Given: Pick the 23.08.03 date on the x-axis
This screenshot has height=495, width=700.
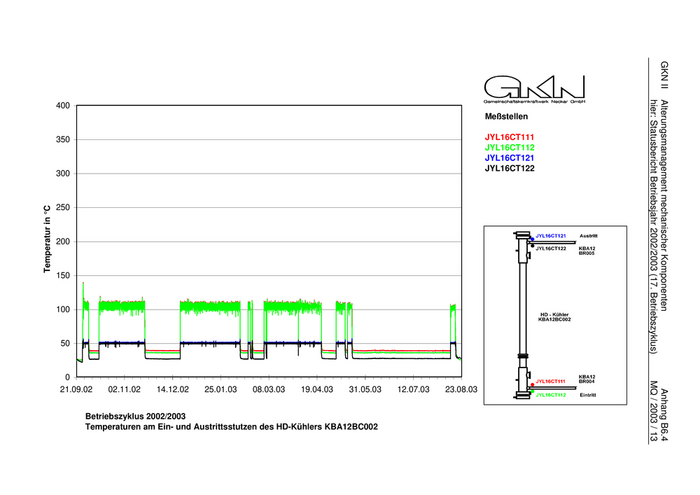Looking at the screenshot, I should tap(461, 389).
